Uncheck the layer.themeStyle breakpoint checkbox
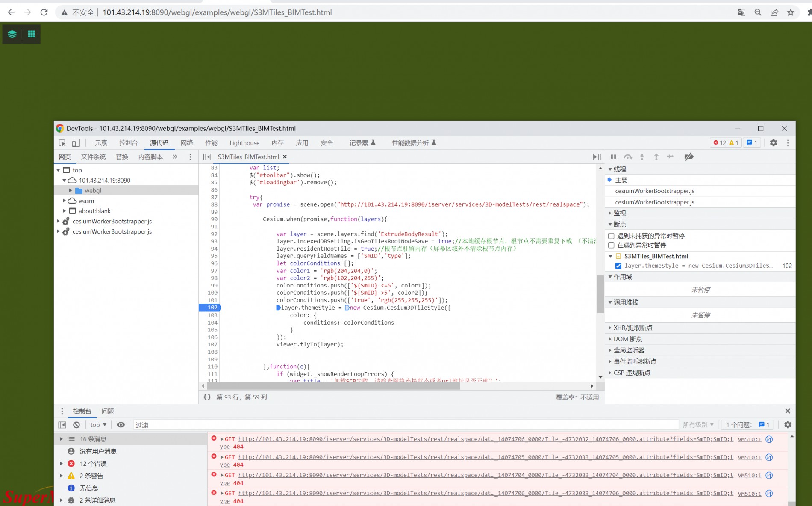Image resolution: width=812 pixels, height=506 pixels. tap(618, 266)
